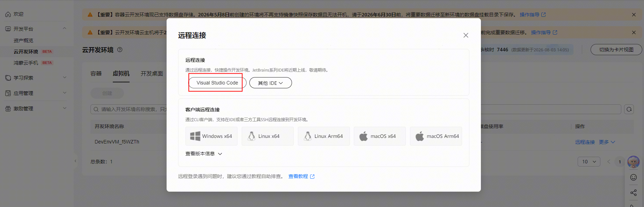This screenshot has width=644, height=207.
Task: Click the 激励管理 gift icon
Action: pyautogui.click(x=8, y=109)
